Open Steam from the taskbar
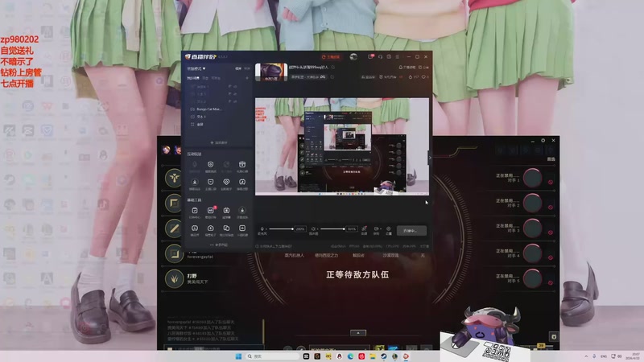 click(384, 356)
